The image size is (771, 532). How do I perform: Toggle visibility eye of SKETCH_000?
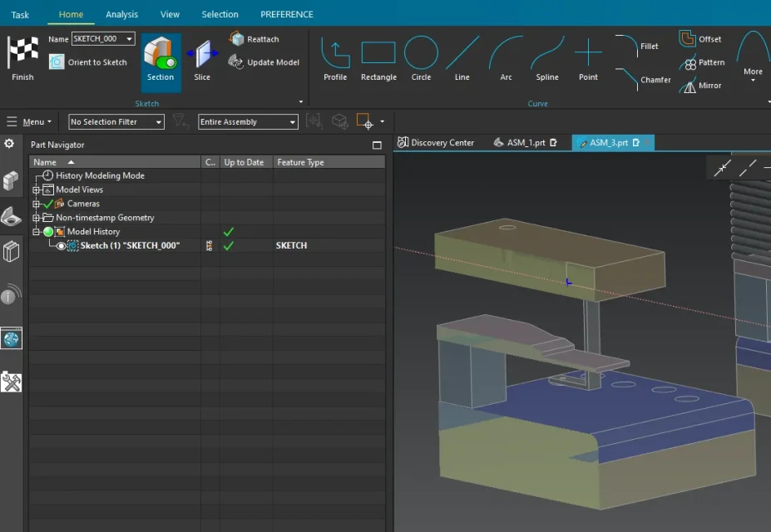tap(61, 246)
